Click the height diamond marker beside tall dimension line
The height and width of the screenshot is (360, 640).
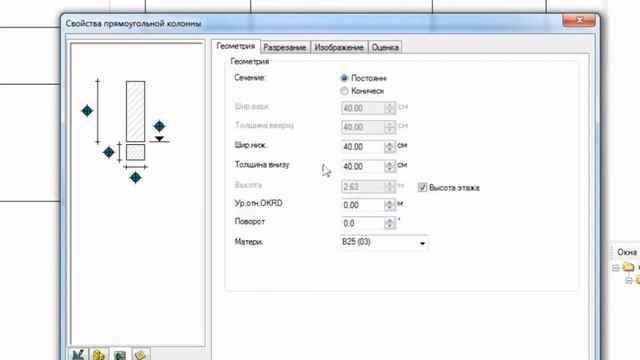pyautogui.click(x=87, y=111)
